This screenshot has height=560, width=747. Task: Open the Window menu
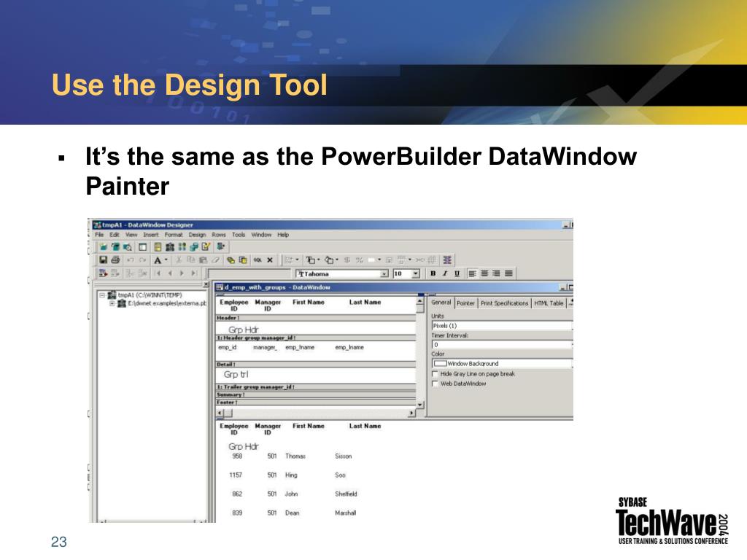261,235
